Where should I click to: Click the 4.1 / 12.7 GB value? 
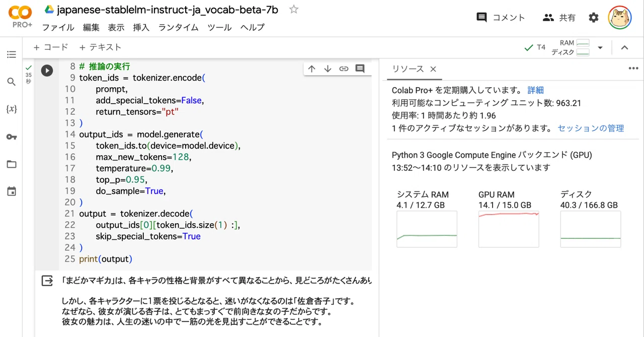421,205
